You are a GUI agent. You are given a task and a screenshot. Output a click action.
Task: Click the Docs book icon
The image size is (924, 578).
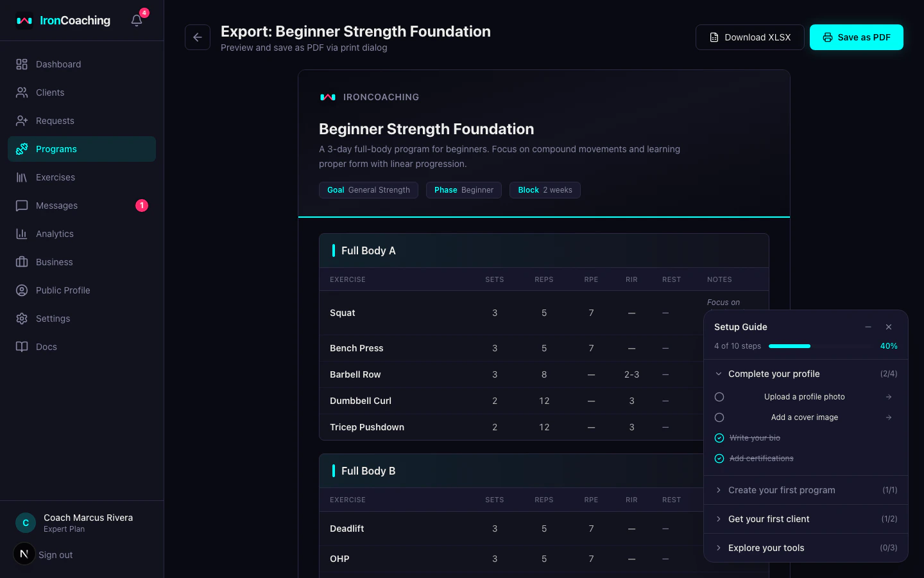22,347
